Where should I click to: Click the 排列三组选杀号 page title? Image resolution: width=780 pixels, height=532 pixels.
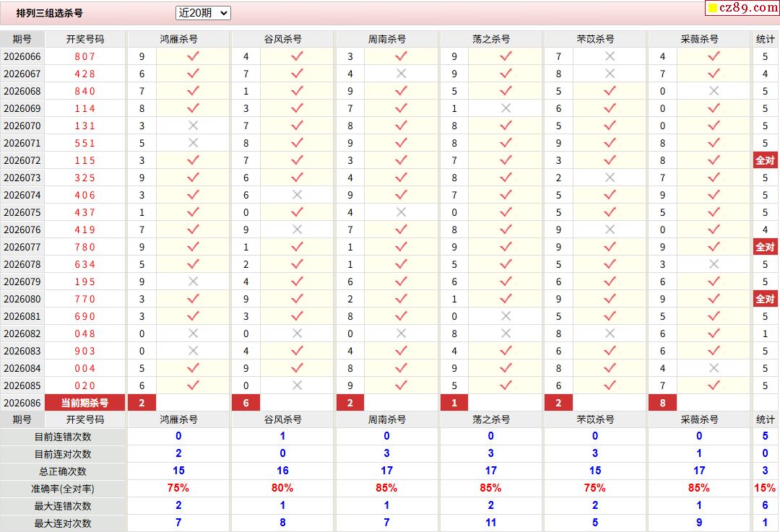[50, 13]
